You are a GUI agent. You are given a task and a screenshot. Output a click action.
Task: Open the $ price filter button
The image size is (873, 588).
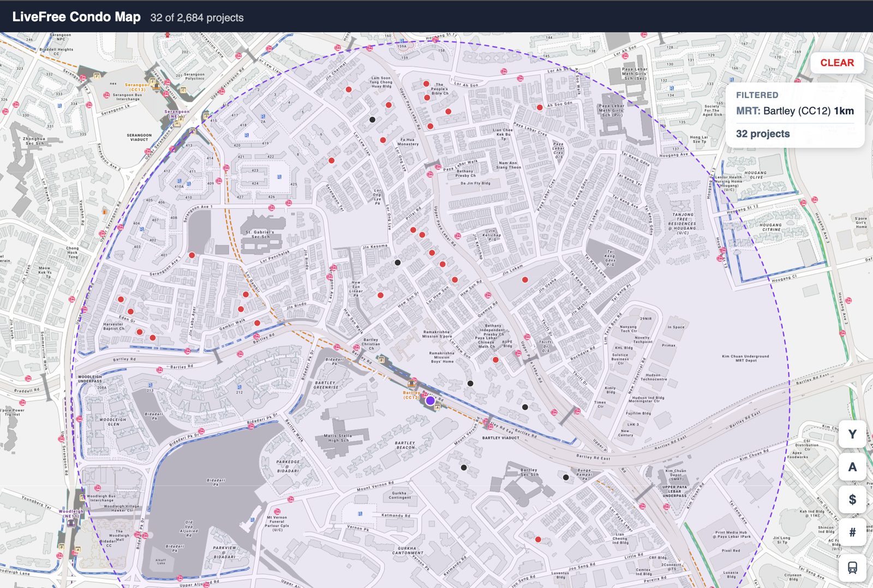[852, 500]
